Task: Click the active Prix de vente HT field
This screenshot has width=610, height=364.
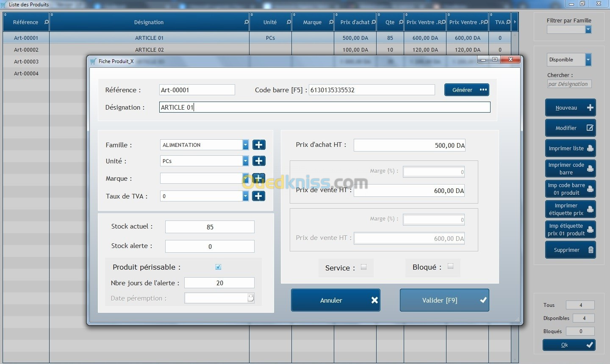Action: click(x=409, y=190)
